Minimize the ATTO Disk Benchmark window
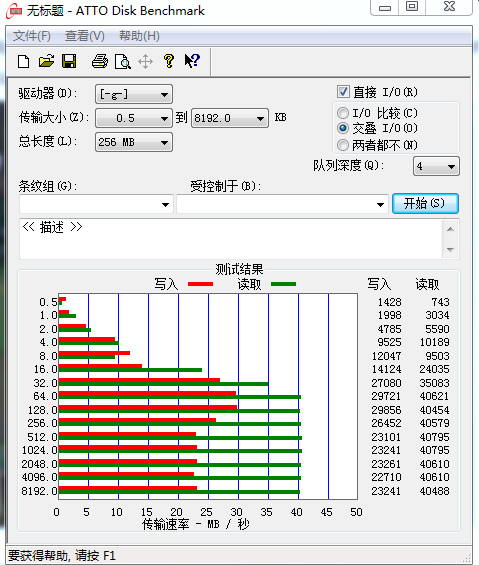The width and height of the screenshot is (479, 565). pos(385,7)
